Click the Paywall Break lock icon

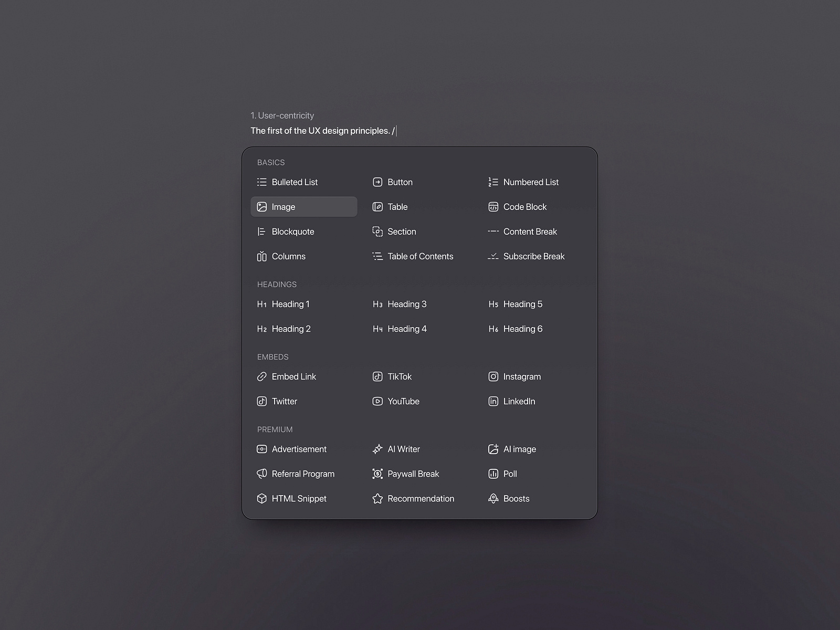(377, 474)
